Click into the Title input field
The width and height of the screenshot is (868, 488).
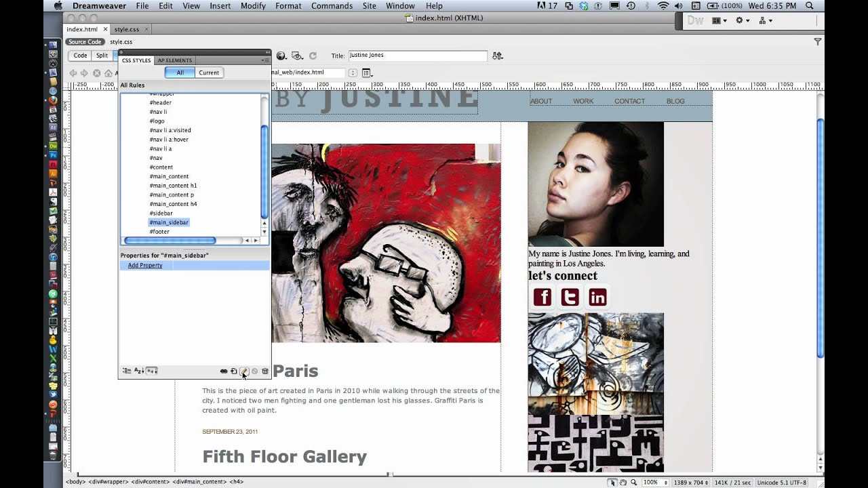[x=417, y=56]
